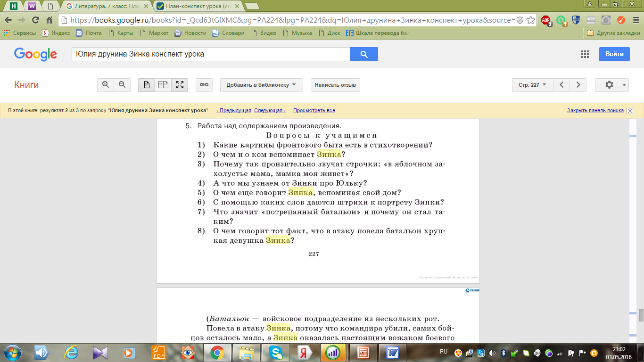Expand the Другие закладки folder

pyautogui.click(x=613, y=33)
